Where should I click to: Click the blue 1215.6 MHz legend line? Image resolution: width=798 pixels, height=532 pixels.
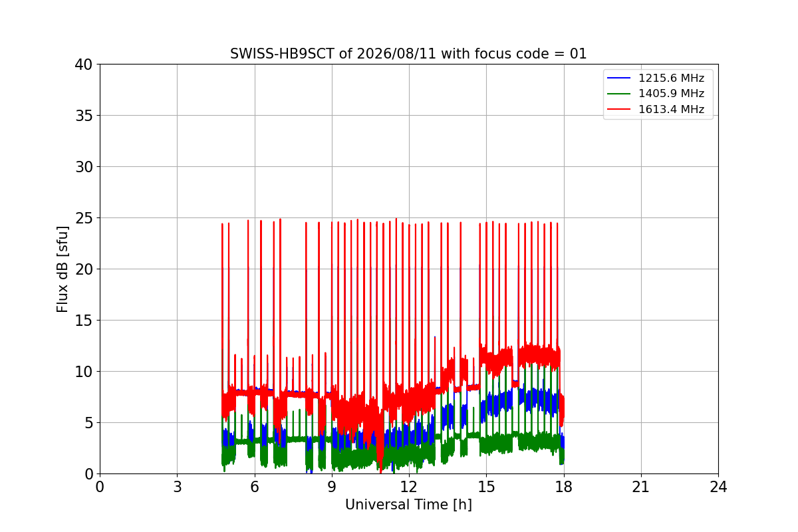pos(619,78)
